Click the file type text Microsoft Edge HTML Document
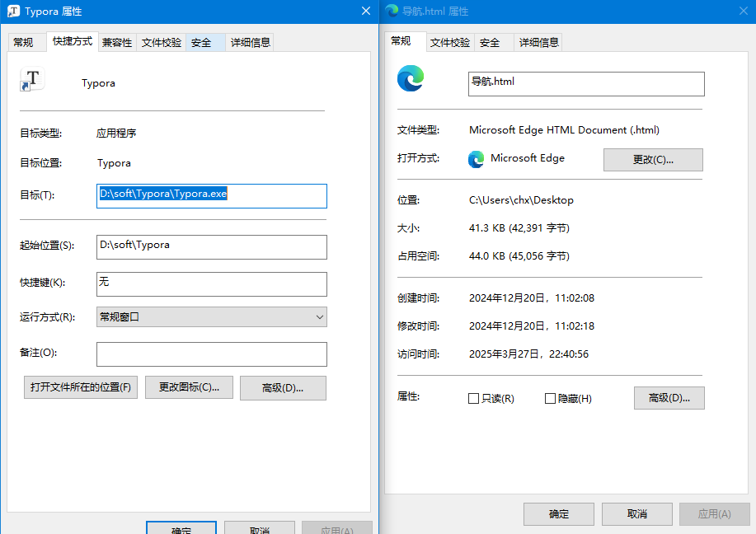This screenshot has height=534, width=756. [564, 130]
